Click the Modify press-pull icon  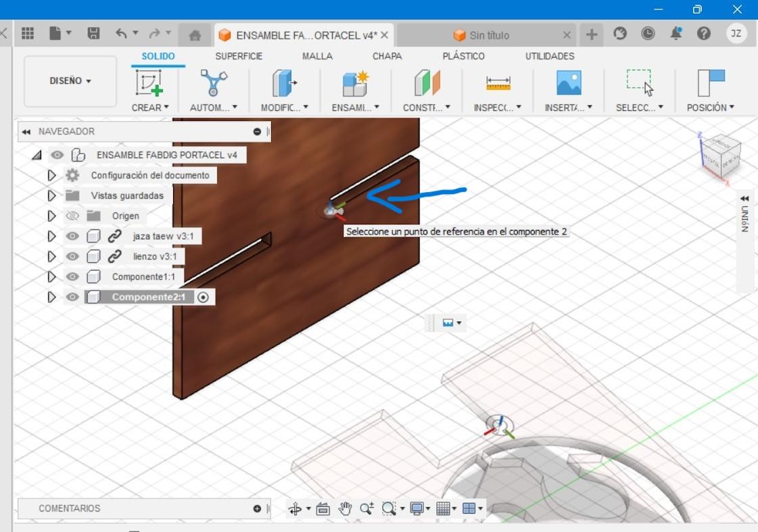(x=284, y=82)
